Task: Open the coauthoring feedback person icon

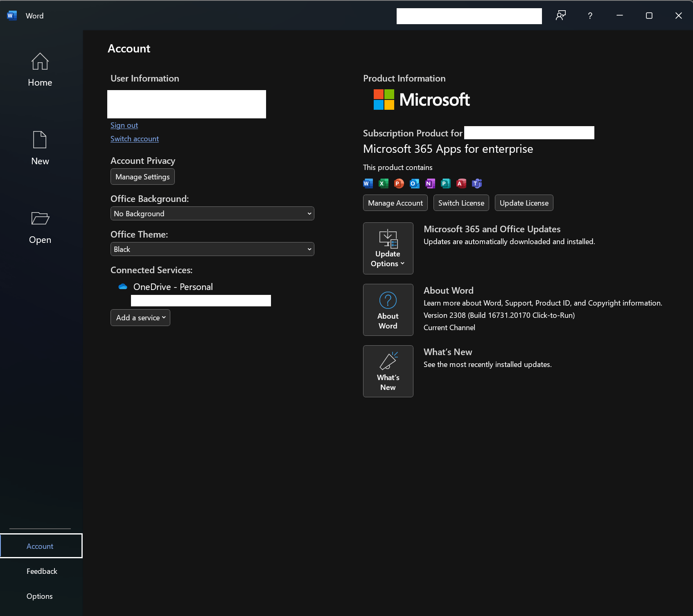Action: (561, 16)
